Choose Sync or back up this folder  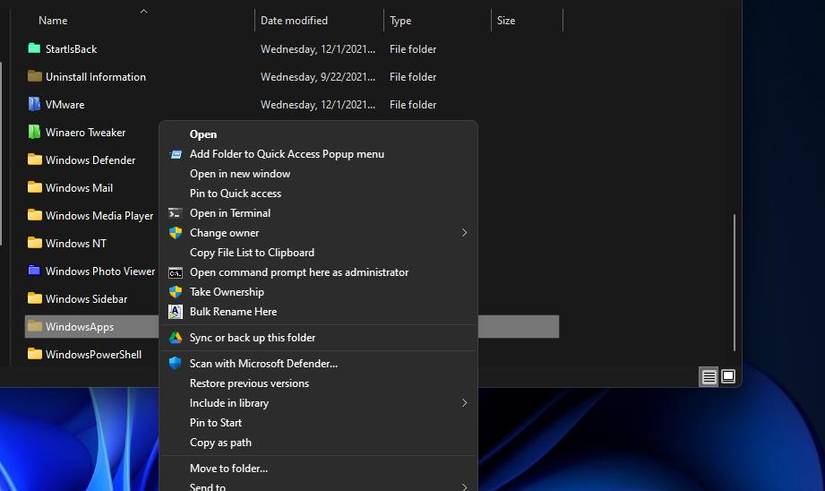coord(253,338)
